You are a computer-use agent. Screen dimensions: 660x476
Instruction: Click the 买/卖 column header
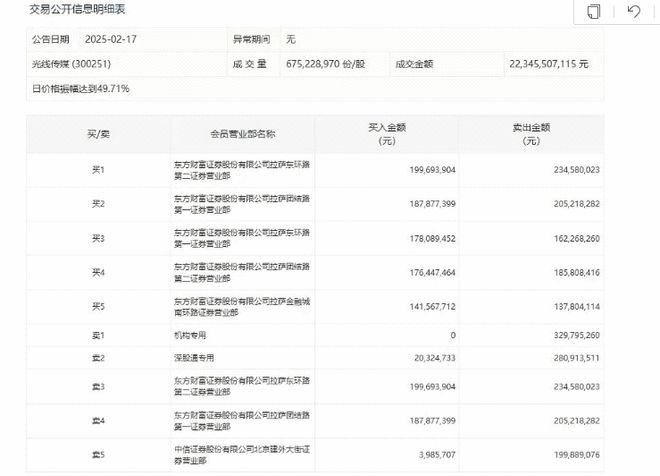(98, 134)
